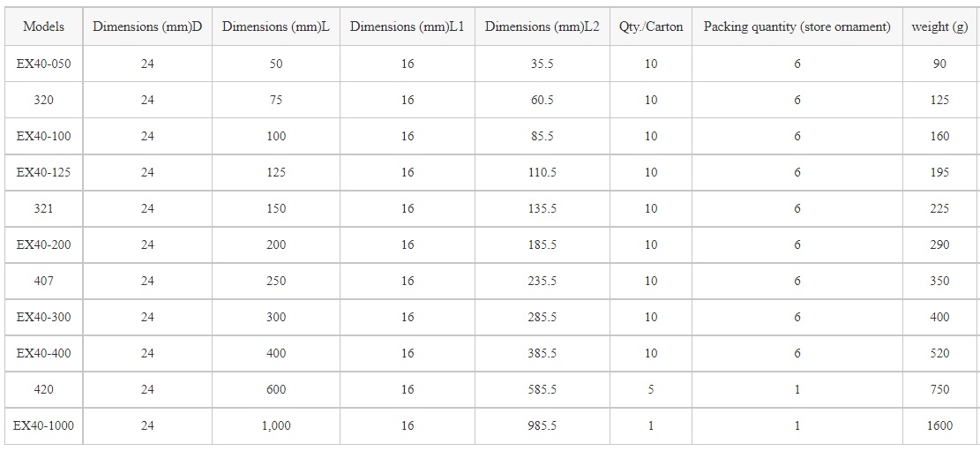Screen dimensions: 980x451
Task: Select the 520 weight cell for EX40-400
Action: [x=939, y=353]
